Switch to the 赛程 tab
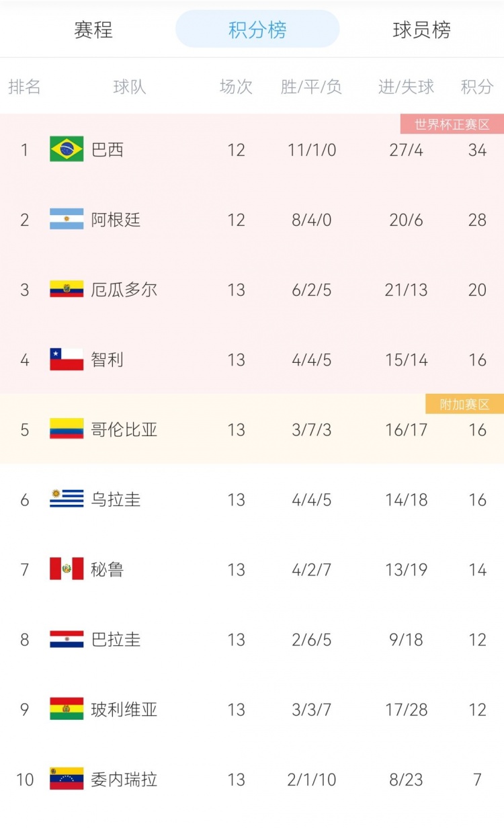504x828 pixels. point(93,30)
